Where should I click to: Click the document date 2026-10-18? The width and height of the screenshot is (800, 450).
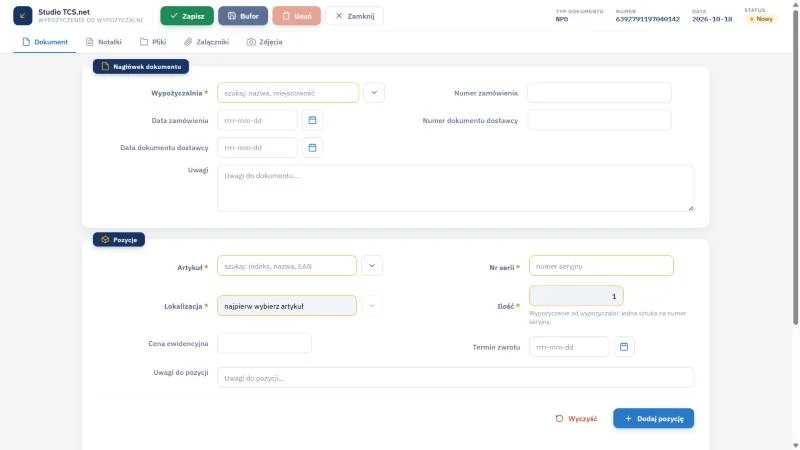click(x=712, y=19)
